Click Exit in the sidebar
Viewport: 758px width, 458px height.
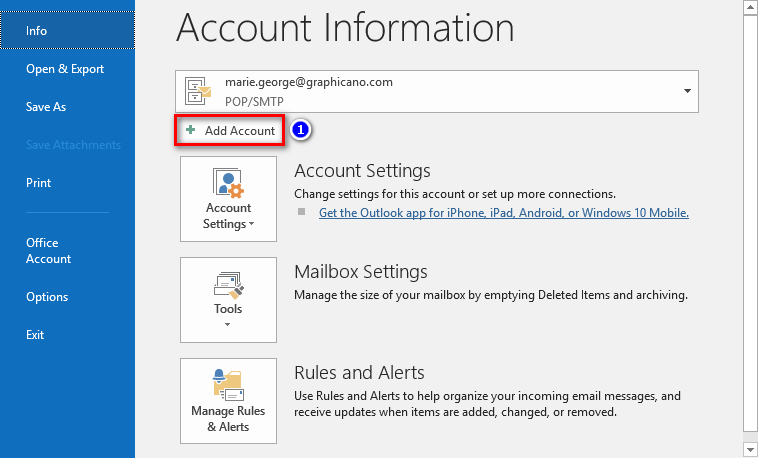(35, 335)
